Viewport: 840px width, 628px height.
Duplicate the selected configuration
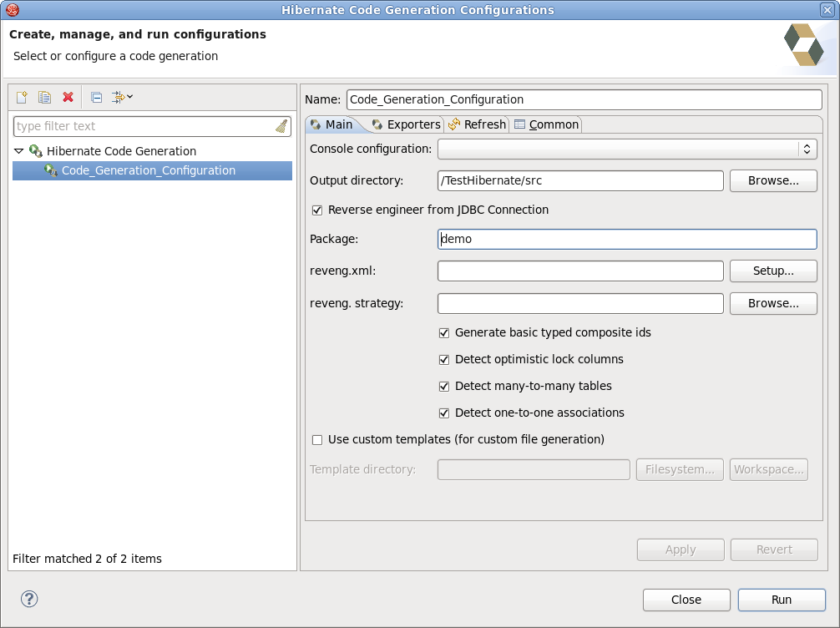(44, 97)
